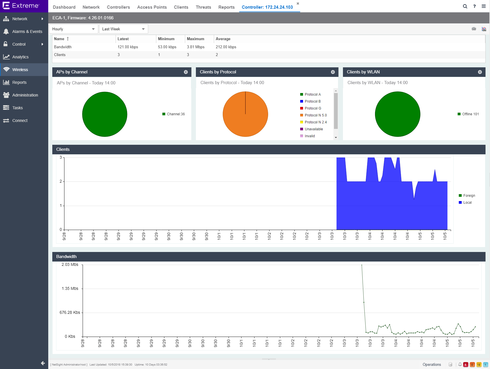Click the green Clients by WLAN pie

[x=397, y=114]
